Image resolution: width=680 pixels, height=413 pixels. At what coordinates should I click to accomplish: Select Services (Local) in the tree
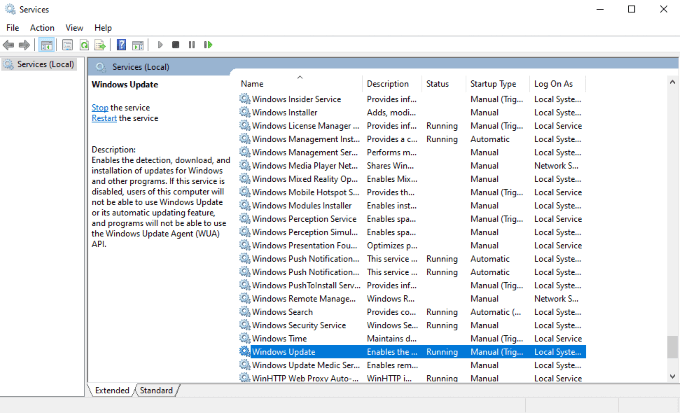coord(39,64)
